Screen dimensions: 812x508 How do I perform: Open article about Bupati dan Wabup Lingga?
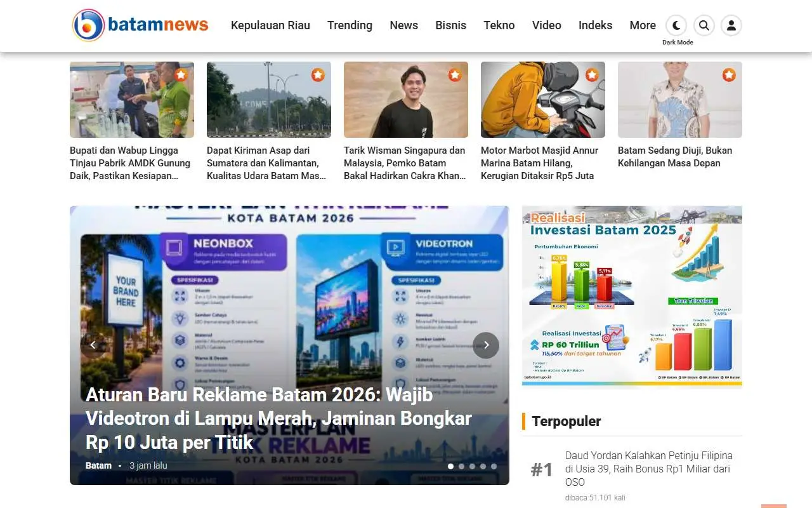pyautogui.click(x=131, y=163)
